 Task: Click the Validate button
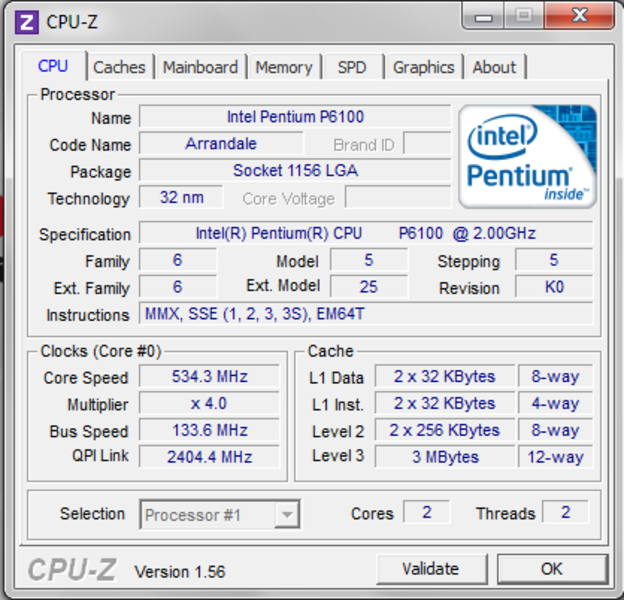(x=431, y=569)
